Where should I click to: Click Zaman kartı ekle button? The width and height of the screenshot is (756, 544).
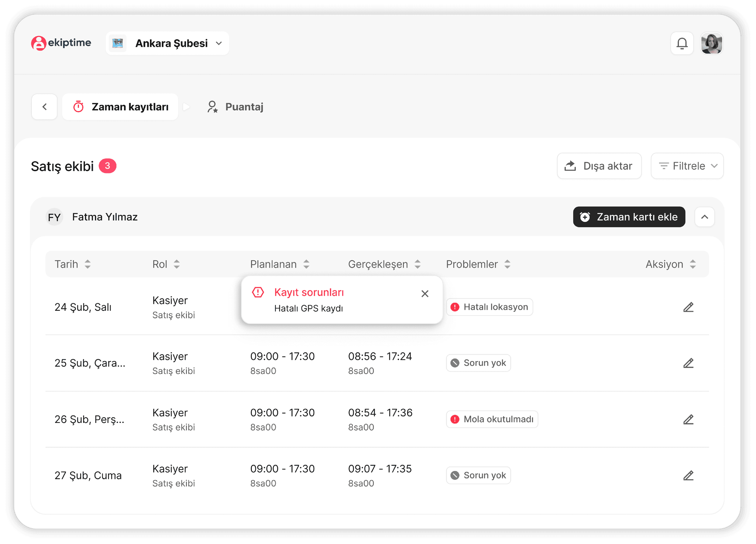[x=629, y=217]
